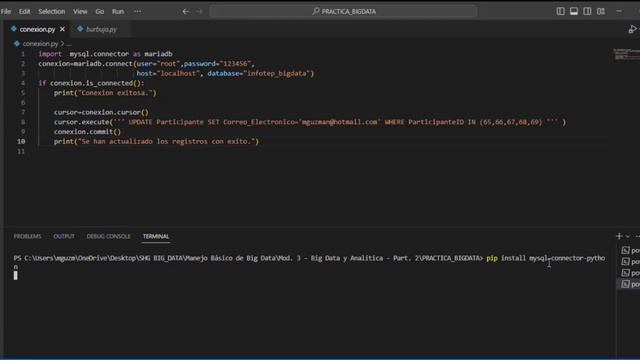Open the OUTPUT panel tab

click(x=64, y=236)
